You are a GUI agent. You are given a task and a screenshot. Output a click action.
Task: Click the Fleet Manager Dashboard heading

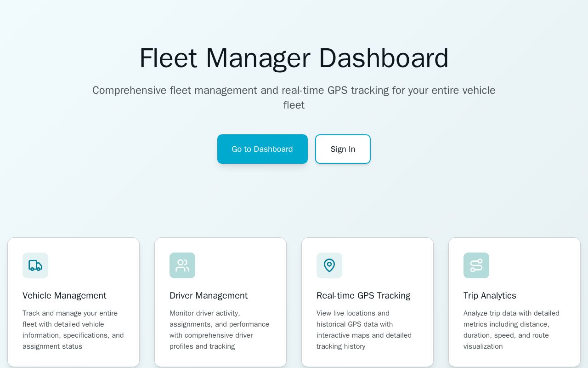point(294,58)
